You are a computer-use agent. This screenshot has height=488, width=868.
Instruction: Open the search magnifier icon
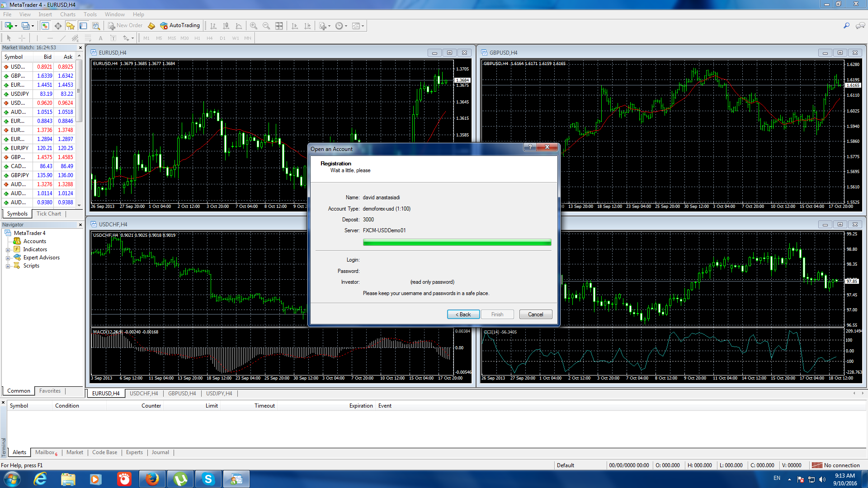click(x=846, y=26)
